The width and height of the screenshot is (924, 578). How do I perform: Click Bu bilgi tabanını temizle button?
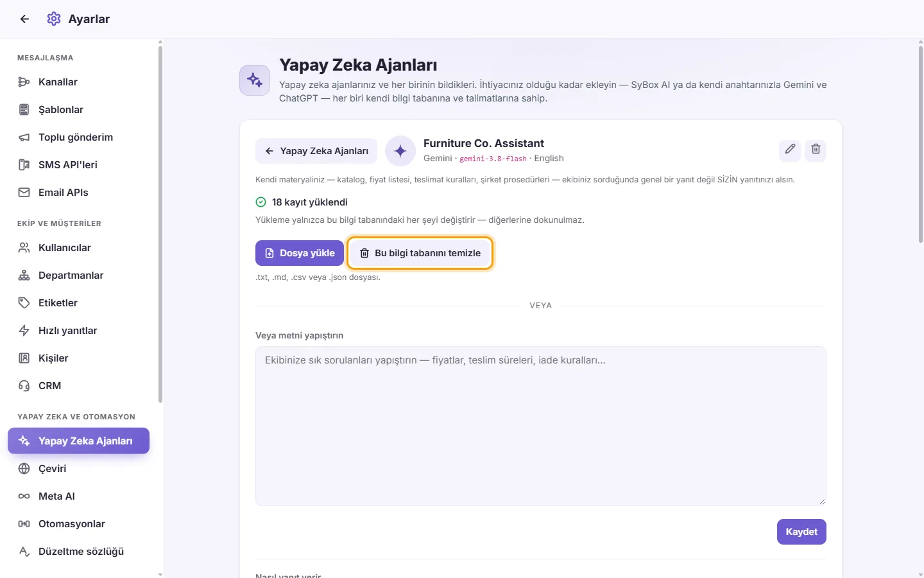(420, 253)
